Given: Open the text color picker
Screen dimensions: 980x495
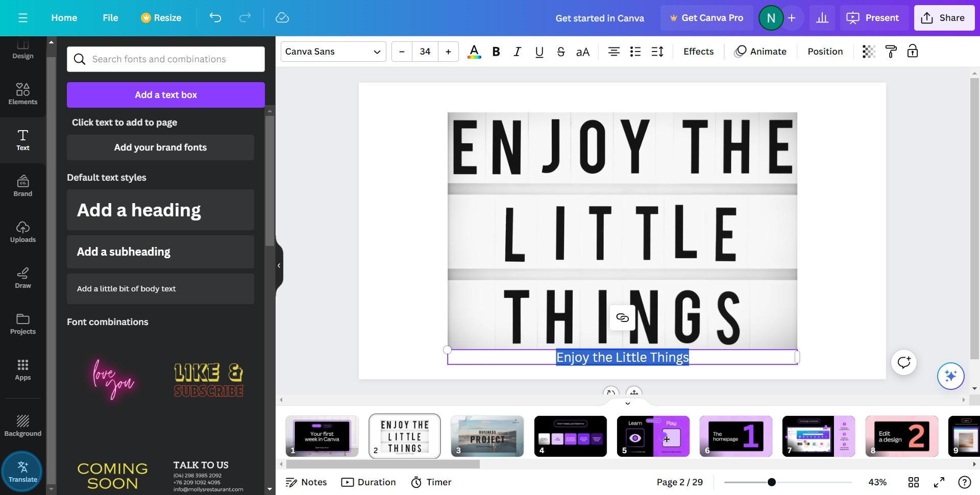Looking at the screenshot, I should pos(474,52).
